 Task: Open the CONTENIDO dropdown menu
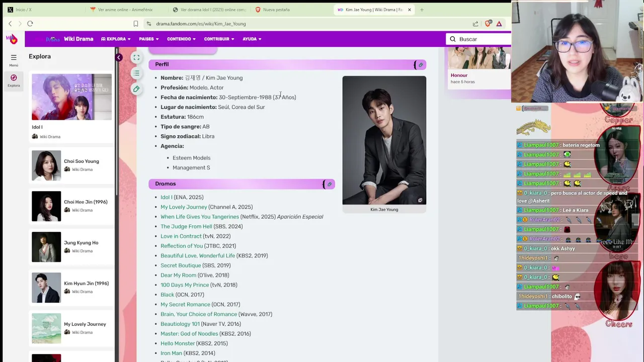point(182,39)
